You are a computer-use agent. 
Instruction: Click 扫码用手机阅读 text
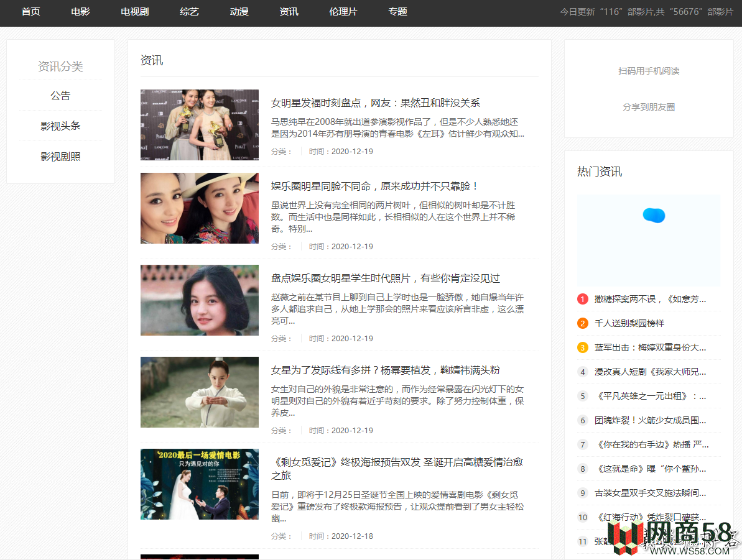(x=649, y=71)
